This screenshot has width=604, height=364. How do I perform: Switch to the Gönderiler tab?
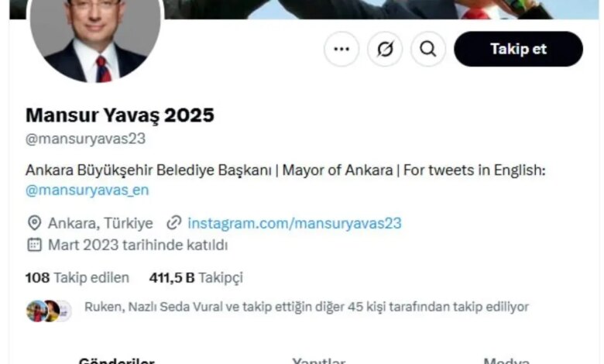[x=116, y=361]
